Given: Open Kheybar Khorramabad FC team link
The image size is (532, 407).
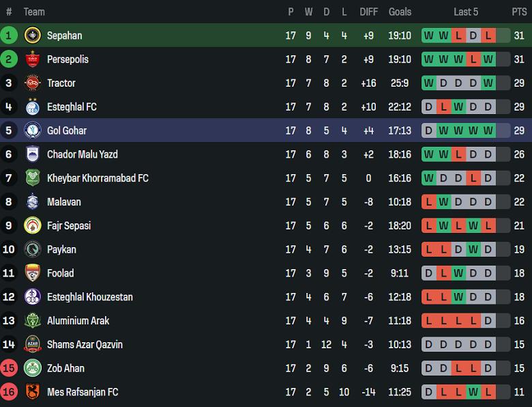Looking at the screenshot, I should click(x=98, y=178).
